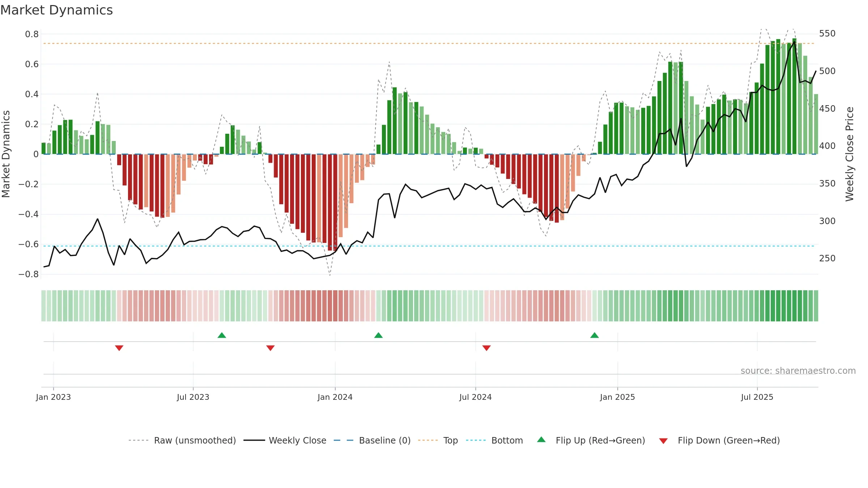
Task: Click the −0.4 left axis tick label
Action: (29, 214)
